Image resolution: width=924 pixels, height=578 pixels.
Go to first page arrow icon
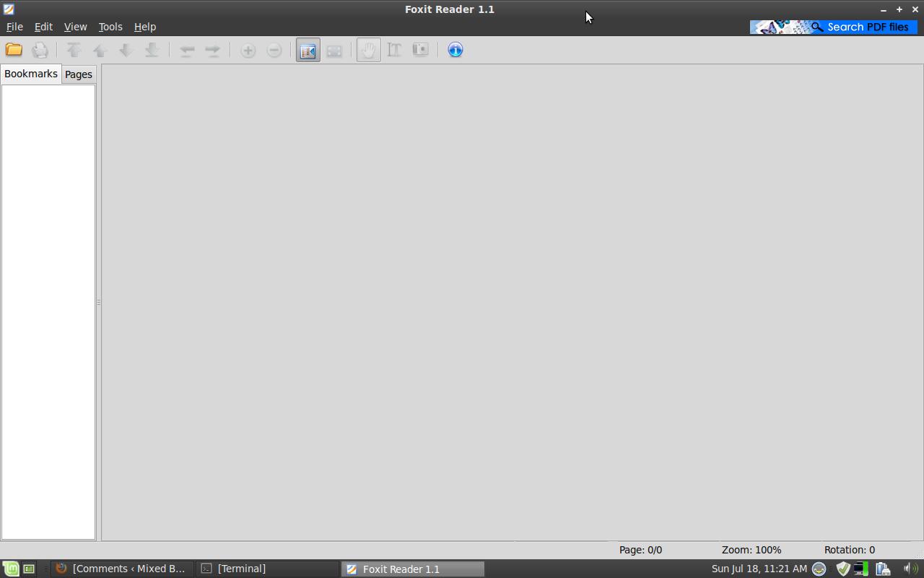[x=74, y=50]
